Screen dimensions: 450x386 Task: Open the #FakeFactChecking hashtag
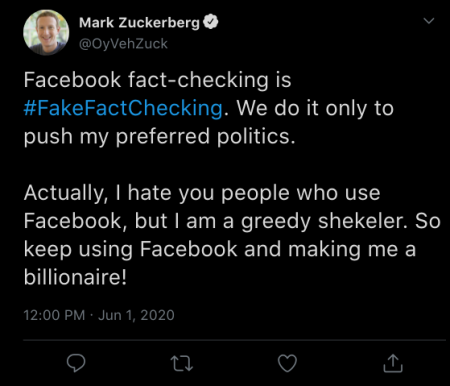(x=123, y=108)
